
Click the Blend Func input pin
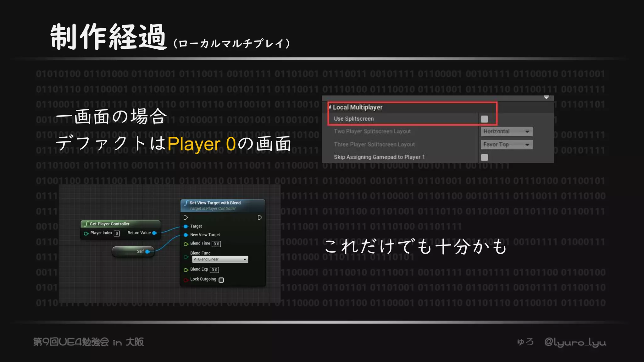[186, 257]
